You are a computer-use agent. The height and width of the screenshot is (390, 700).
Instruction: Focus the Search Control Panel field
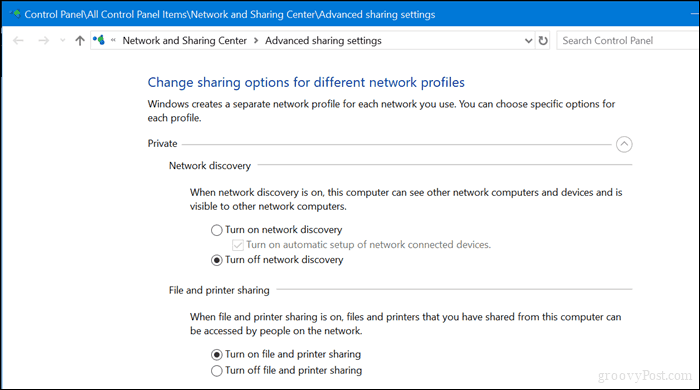point(627,41)
